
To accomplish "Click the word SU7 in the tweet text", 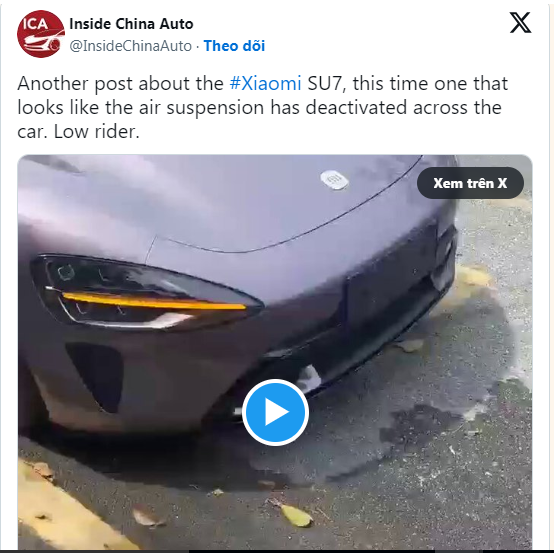I will coord(325,83).
